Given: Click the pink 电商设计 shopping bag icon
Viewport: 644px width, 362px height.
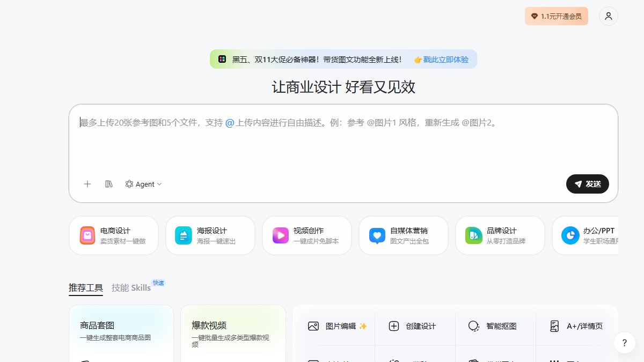Looking at the screenshot, I should tap(87, 235).
